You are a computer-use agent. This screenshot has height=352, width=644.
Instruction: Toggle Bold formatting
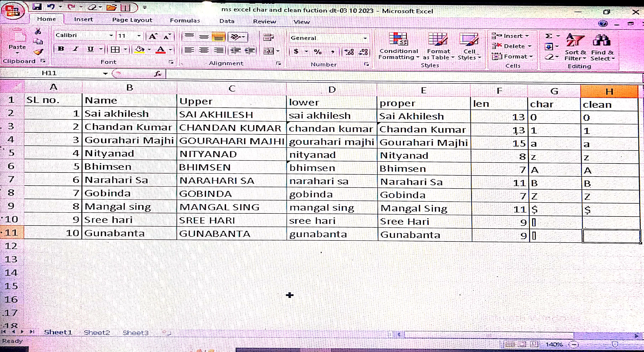[x=61, y=49]
